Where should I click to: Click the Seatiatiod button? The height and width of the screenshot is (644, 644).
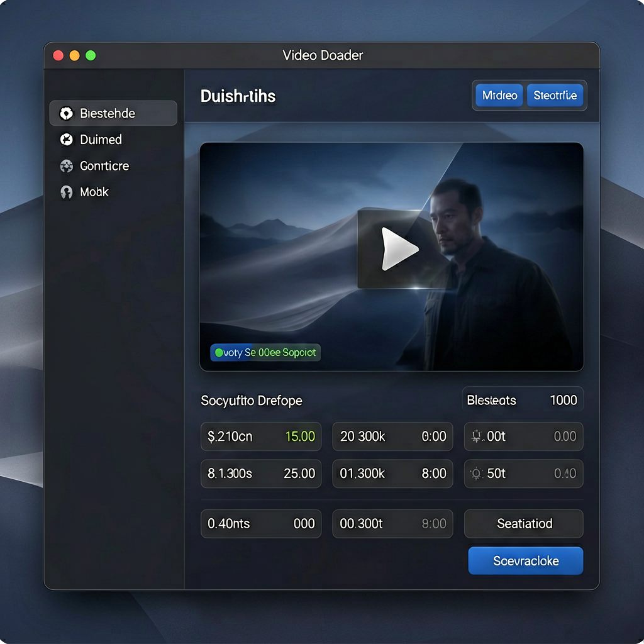[x=524, y=524]
